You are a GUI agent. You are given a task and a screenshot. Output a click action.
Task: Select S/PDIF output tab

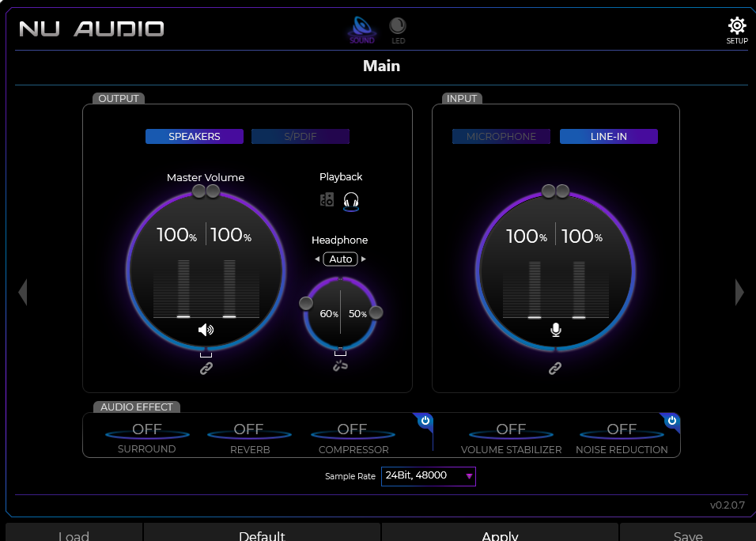[301, 137]
